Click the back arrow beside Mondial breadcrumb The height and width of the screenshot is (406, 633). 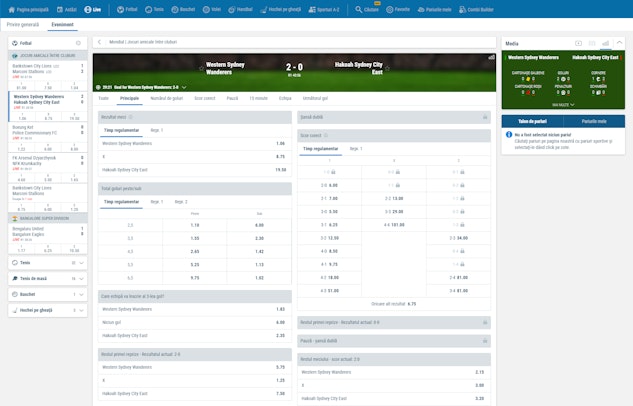coord(99,43)
